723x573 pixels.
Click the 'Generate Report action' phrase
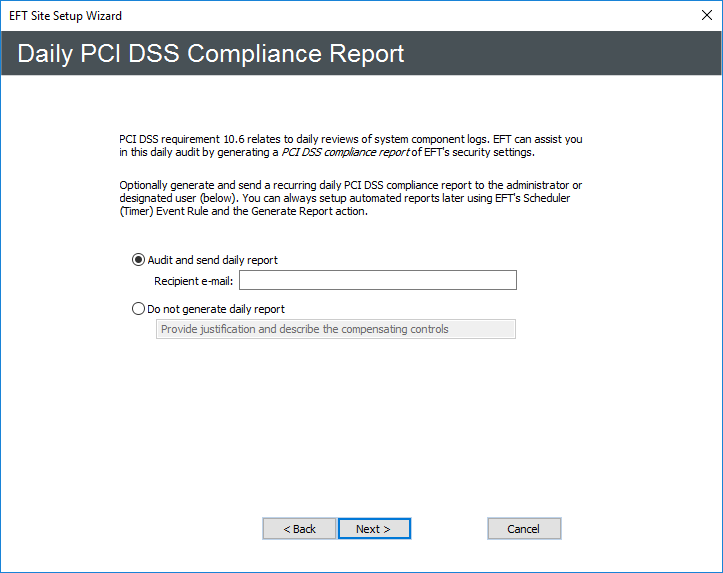(x=312, y=211)
